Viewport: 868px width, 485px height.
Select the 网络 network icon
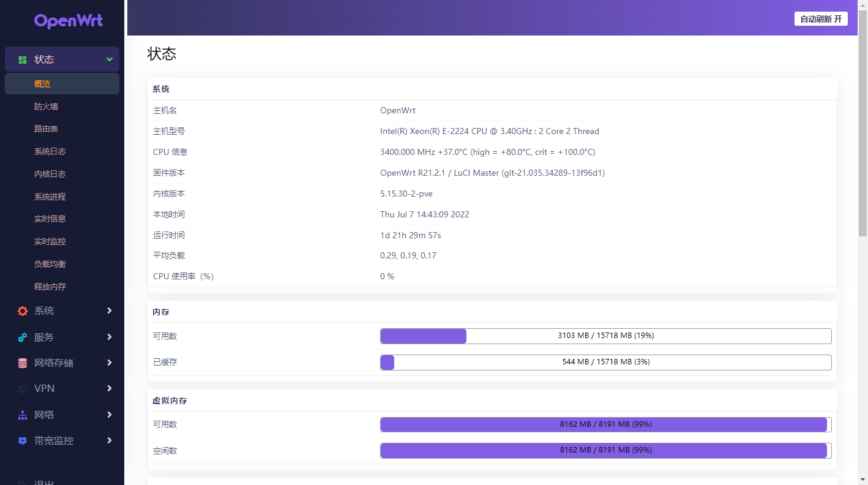coord(22,415)
